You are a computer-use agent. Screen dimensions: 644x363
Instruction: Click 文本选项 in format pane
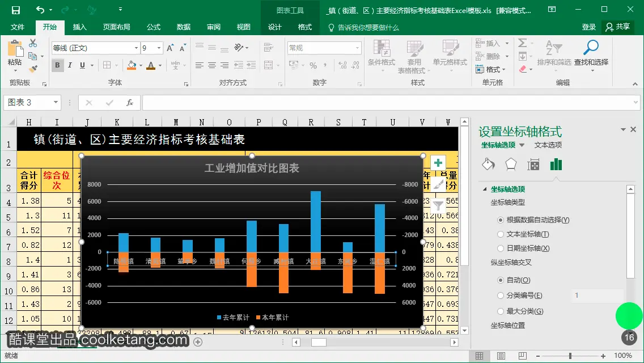pyautogui.click(x=548, y=145)
